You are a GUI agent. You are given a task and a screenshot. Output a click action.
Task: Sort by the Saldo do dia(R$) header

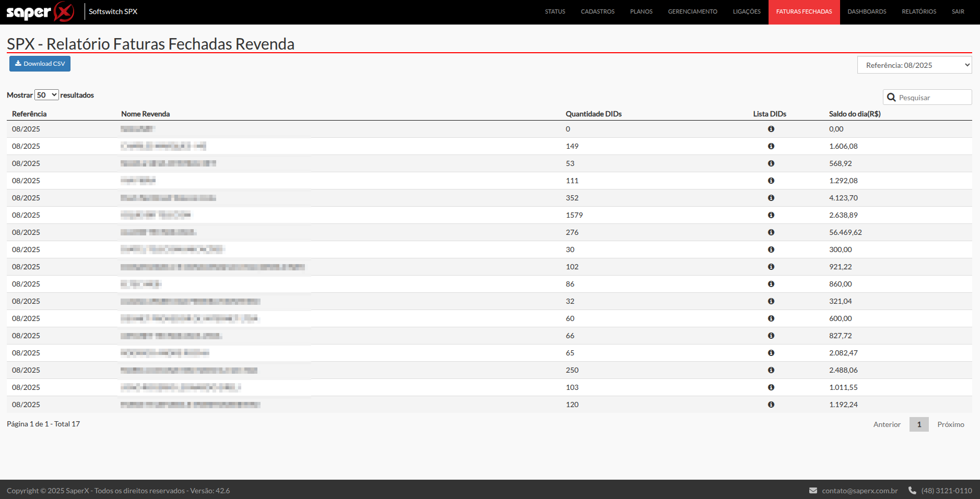click(x=855, y=114)
